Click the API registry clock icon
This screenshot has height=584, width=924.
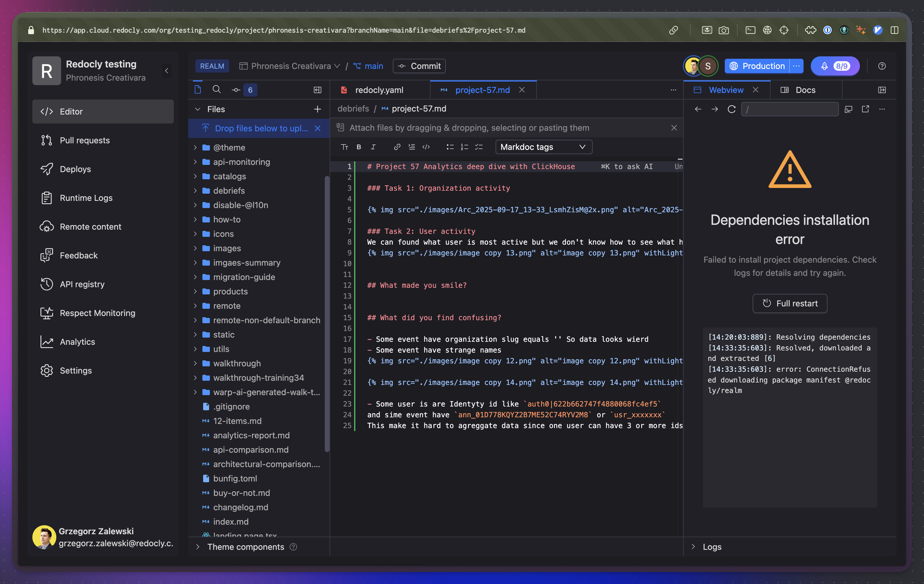[46, 284]
